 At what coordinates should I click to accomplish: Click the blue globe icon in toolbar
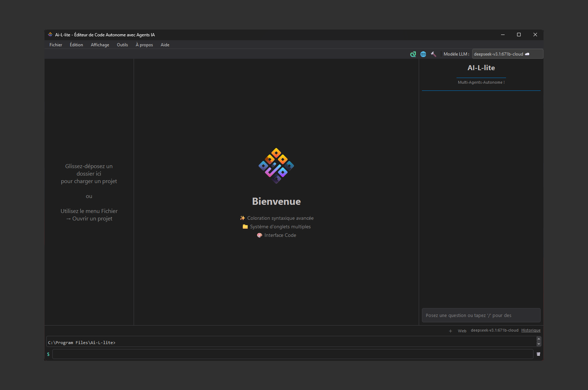click(x=423, y=54)
